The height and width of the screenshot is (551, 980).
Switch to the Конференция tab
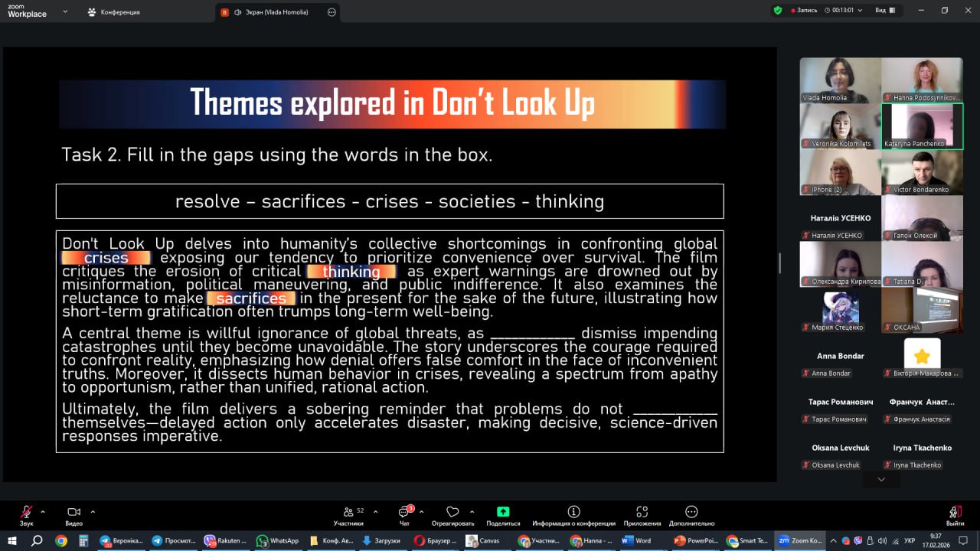[x=113, y=12]
